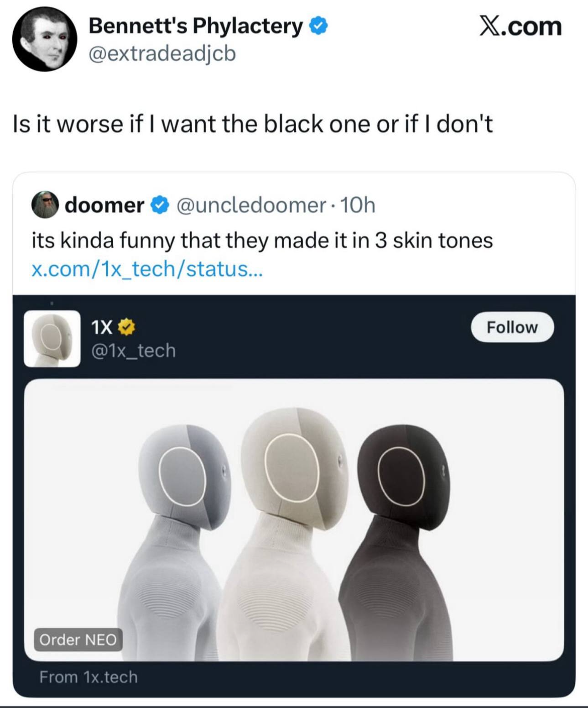Open the @extradeadjcb handle
The image size is (588, 708).
click(162, 54)
